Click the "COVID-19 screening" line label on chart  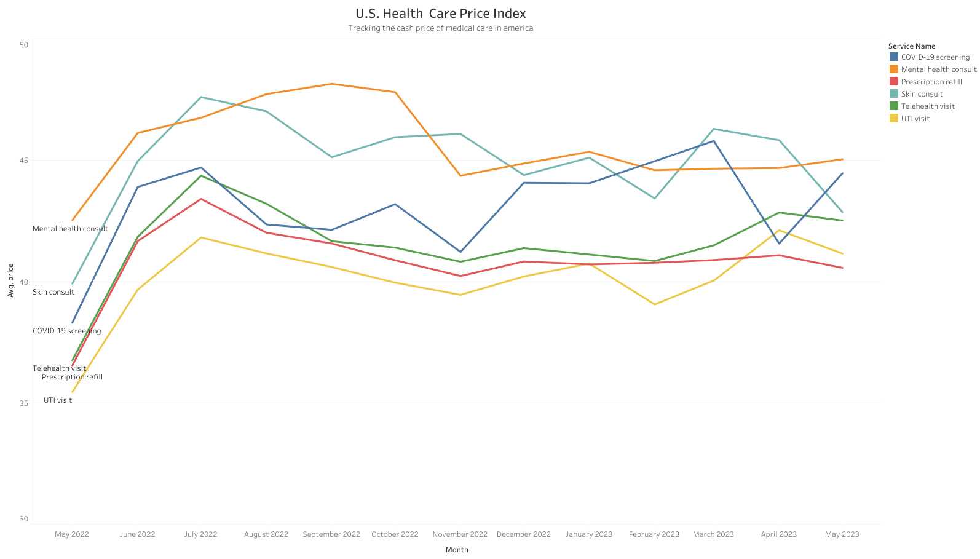(x=66, y=331)
